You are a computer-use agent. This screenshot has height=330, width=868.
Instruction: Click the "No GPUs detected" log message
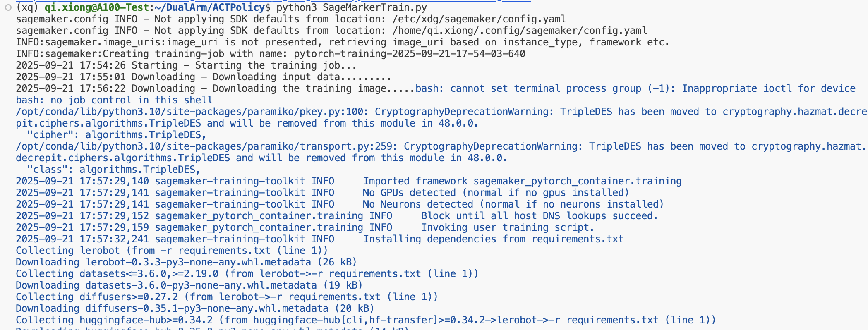click(496, 193)
